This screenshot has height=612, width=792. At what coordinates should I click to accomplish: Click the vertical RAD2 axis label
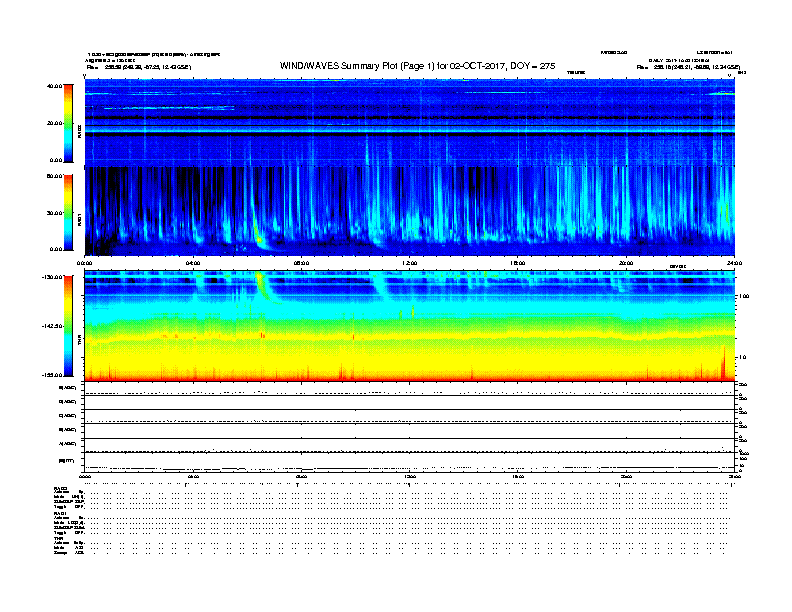coord(79,132)
